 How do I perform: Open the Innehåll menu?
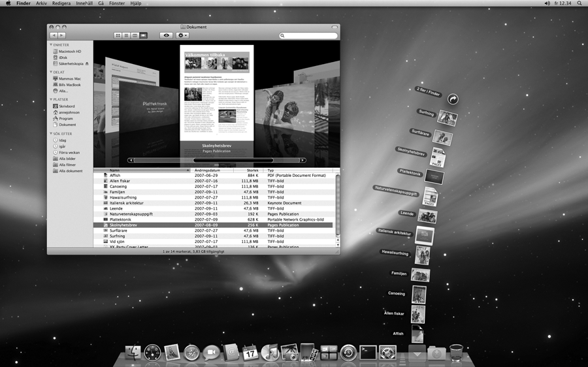[x=84, y=3]
